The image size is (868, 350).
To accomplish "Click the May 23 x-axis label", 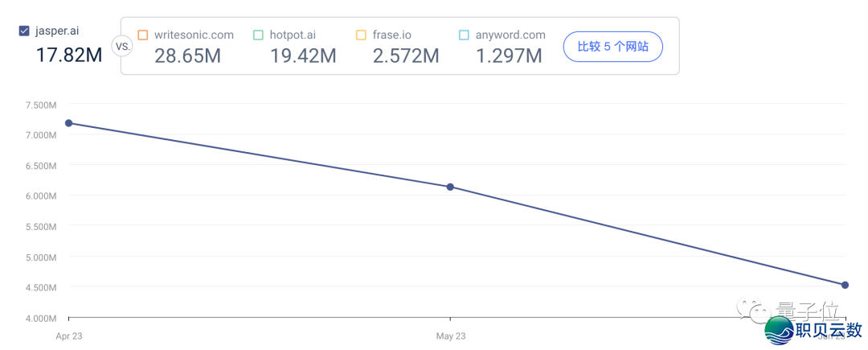I will pyautogui.click(x=450, y=336).
